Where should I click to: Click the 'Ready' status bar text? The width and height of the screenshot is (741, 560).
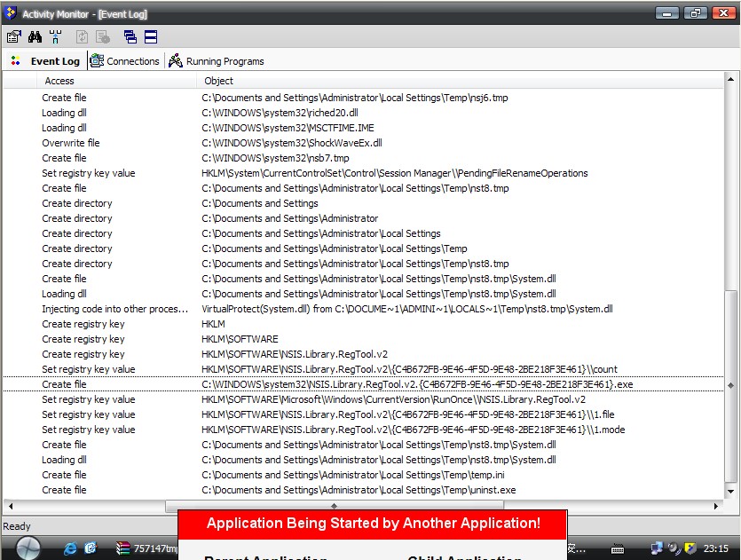17,526
